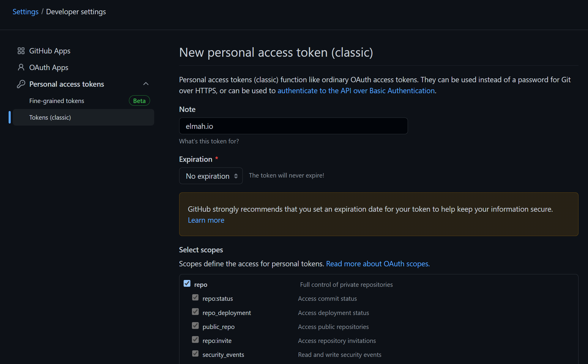
Task: Click 'Full control of private repositories' description
Action: [x=346, y=284]
